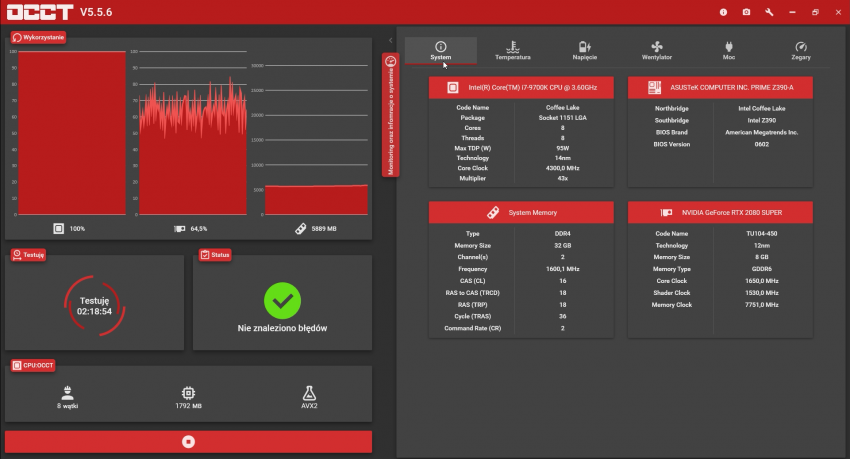Stop the running test

click(188, 442)
